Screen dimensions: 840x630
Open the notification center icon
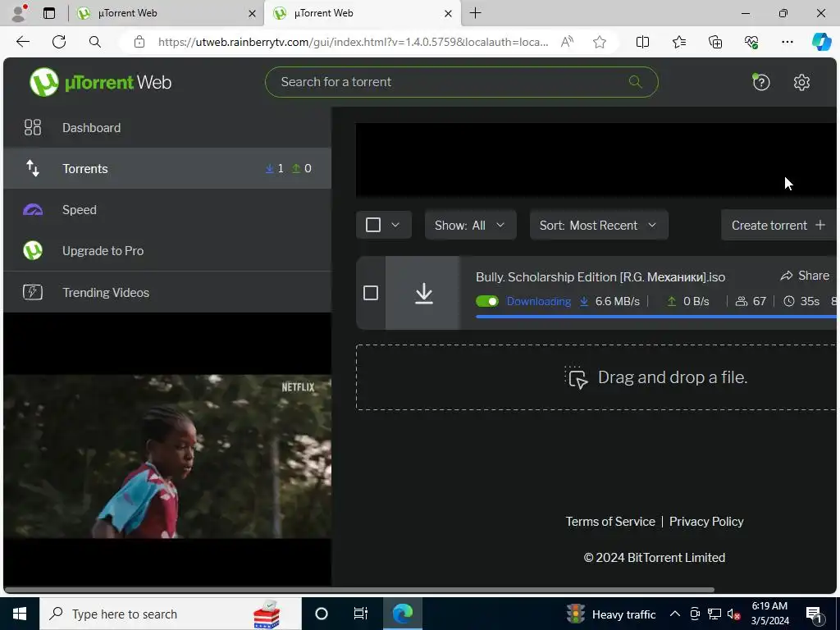coord(814,614)
